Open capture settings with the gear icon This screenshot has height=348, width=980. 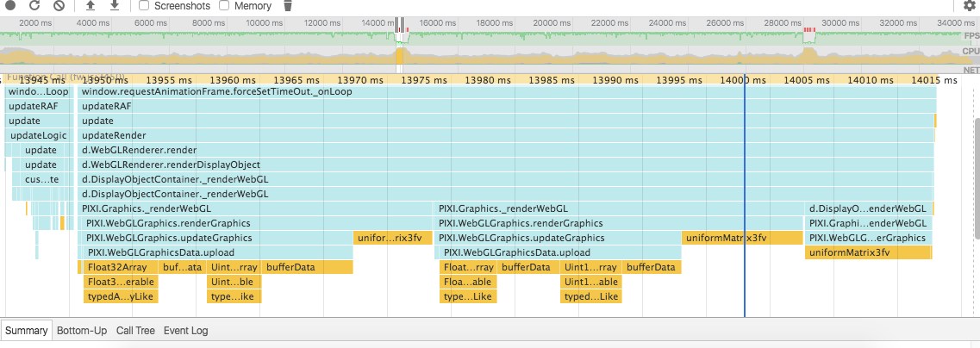[x=970, y=6]
